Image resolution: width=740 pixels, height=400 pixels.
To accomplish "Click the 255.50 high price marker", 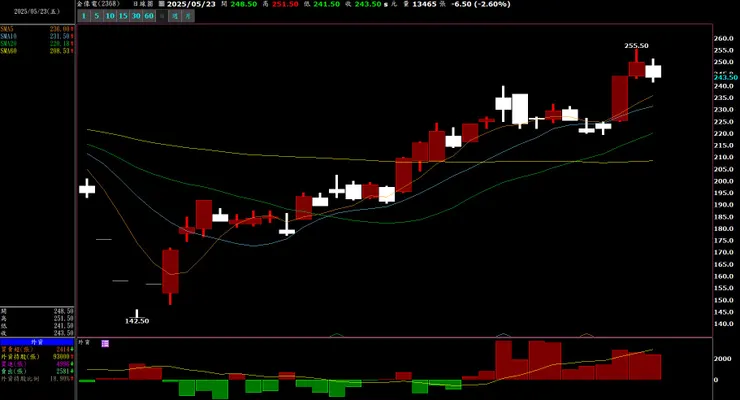I will 636,46.
